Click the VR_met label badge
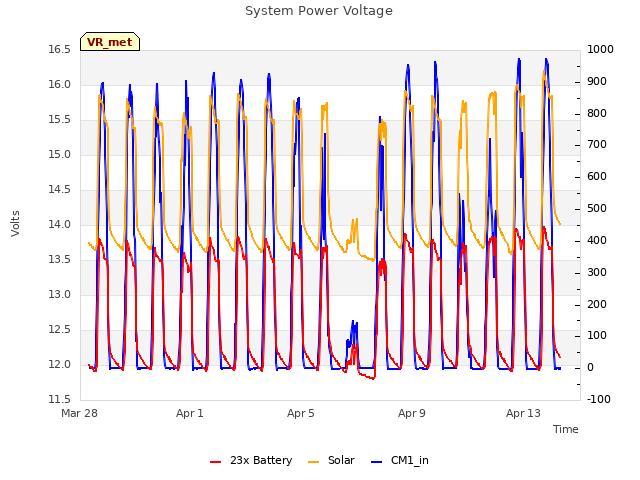The image size is (640, 480). tap(110, 42)
